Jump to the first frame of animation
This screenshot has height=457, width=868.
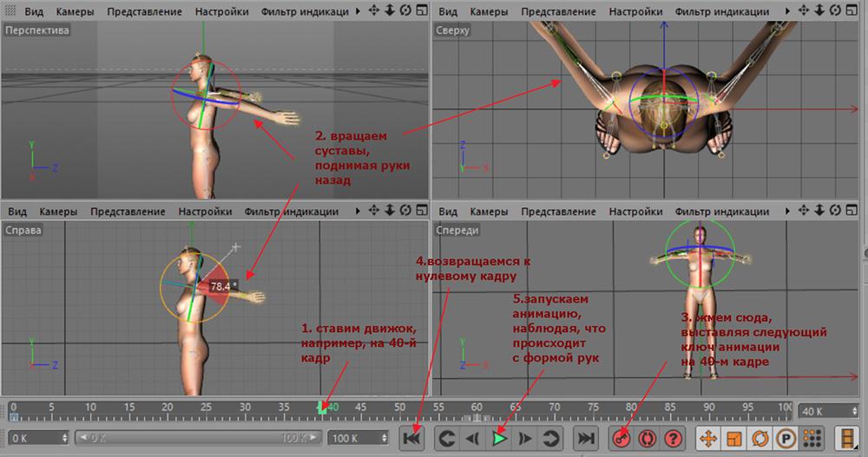click(x=412, y=439)
